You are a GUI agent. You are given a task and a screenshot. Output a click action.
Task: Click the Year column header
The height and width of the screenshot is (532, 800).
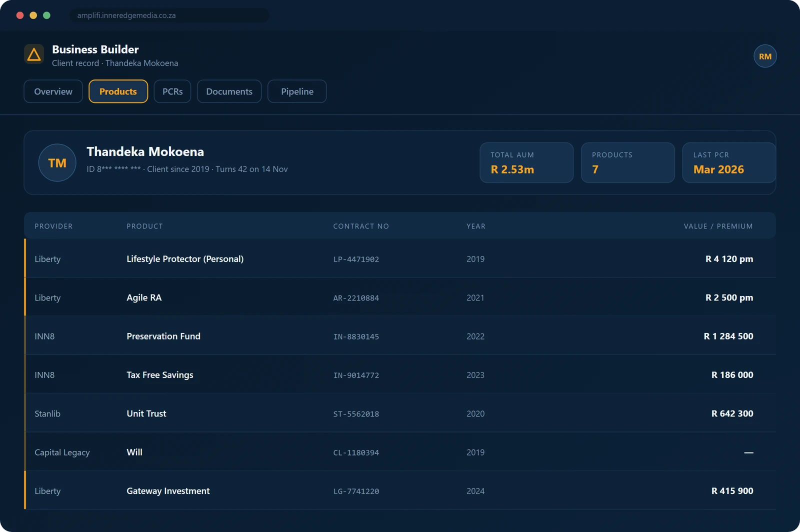tap(476, 226)
